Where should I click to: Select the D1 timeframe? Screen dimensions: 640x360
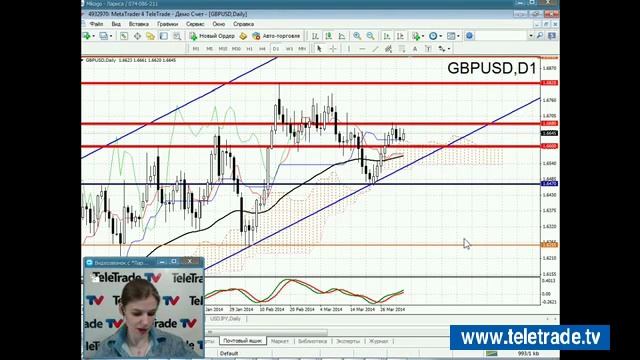click(276, 49)
